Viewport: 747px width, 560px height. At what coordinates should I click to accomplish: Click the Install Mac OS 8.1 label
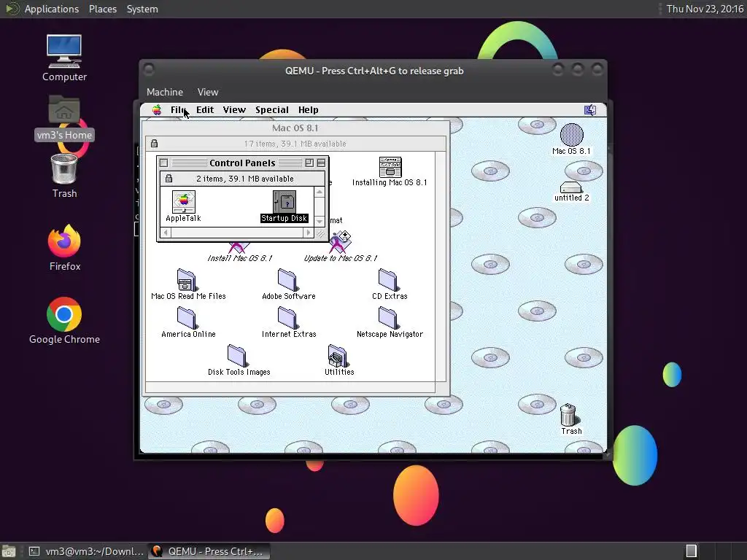tap(239, 258)
